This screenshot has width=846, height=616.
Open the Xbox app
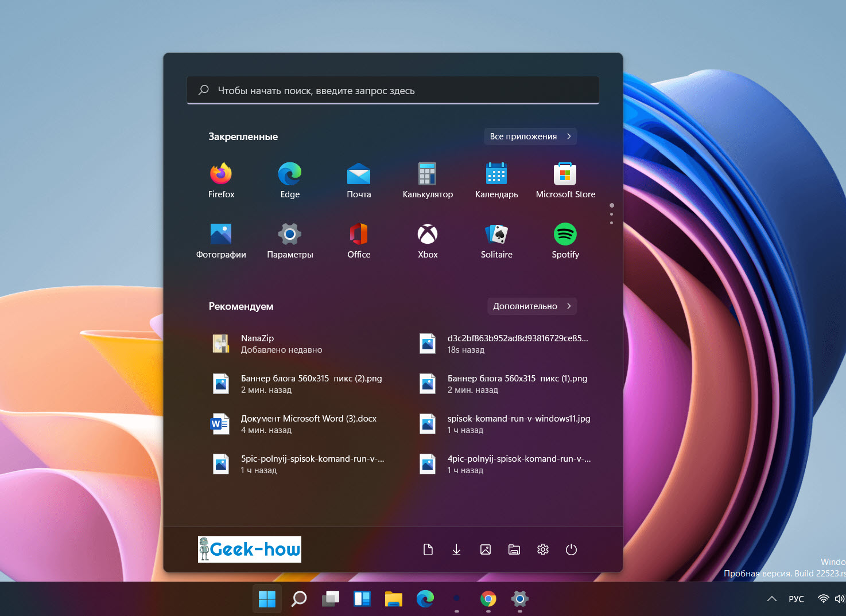tap(428, 241)
